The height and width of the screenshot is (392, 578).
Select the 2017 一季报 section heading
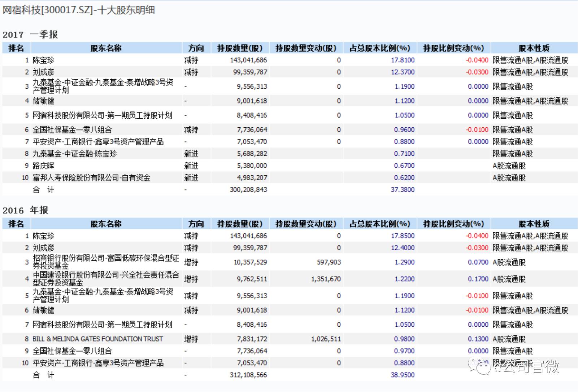pos(30,35)
